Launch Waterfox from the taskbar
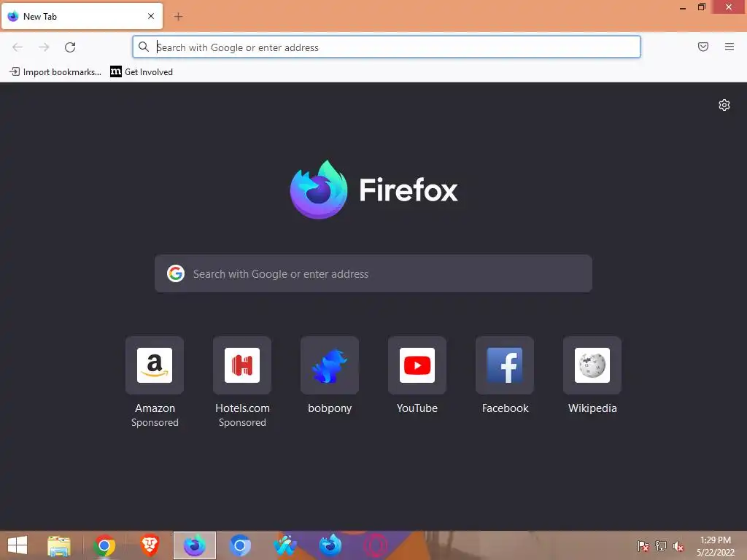The width and height of the screenshot is (747, 560). tap(285, 545)
